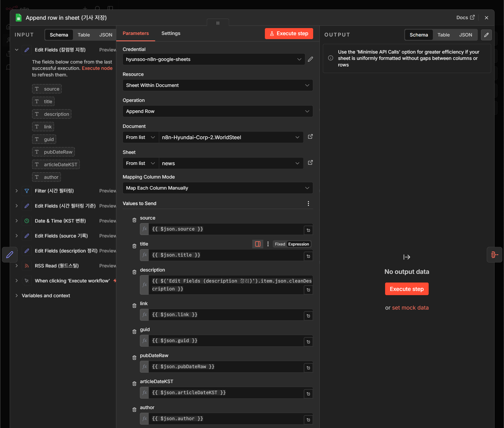Go to previous node via left pencil button
Screen dimensions: 504x428
10,254
